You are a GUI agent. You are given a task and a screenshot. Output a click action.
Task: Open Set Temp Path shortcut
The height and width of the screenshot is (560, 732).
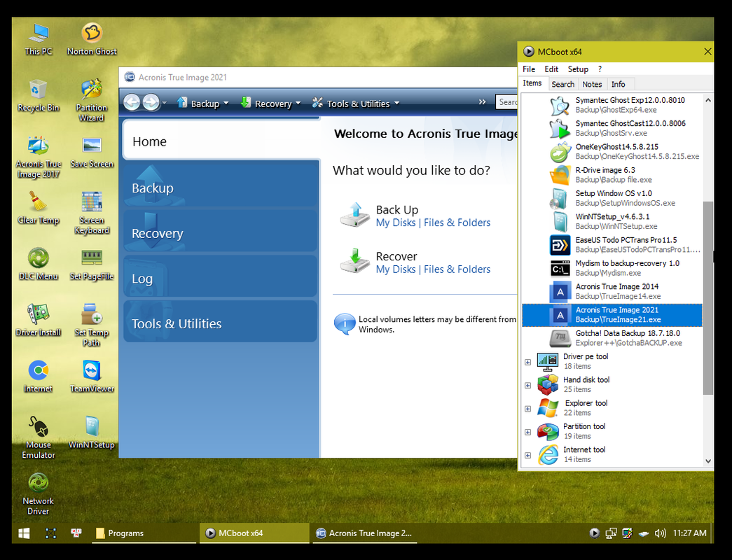pyautogui.click(x=92, y=325)
